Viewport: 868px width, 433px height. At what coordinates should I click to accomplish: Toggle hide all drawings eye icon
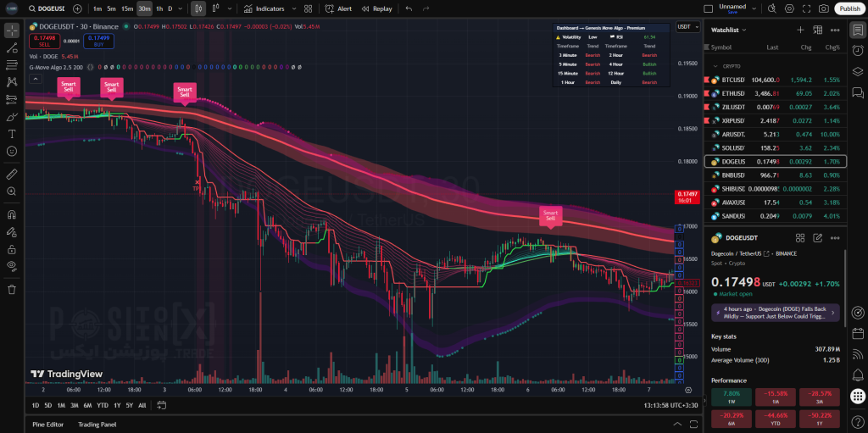[12, 266]
